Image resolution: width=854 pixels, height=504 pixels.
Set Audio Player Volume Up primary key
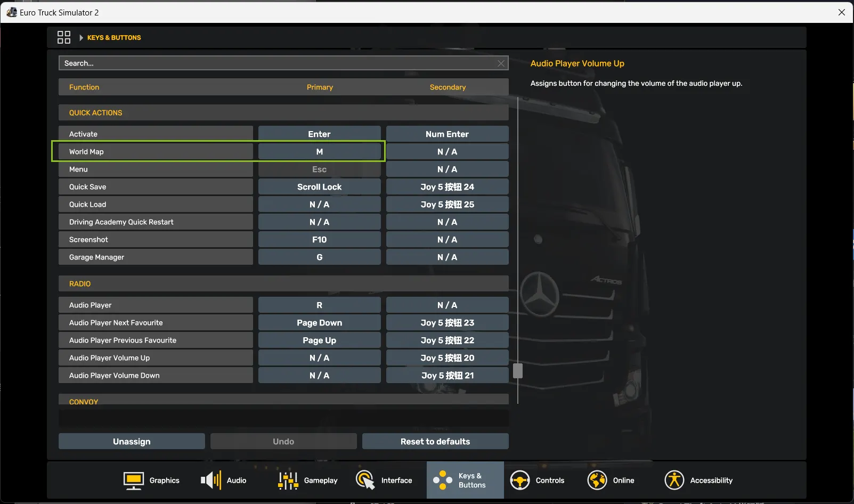click(320, 358)
